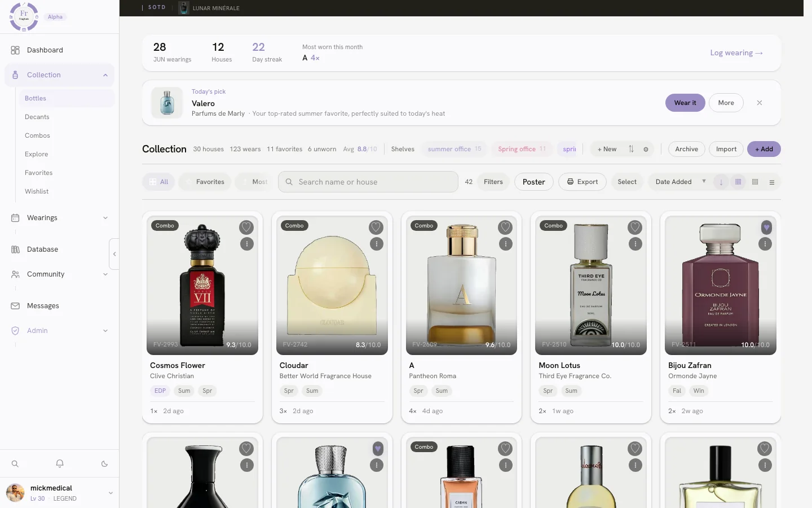Open the Database page icon
The height and width of the screenshot is (508, 812).
coord(15,249)
